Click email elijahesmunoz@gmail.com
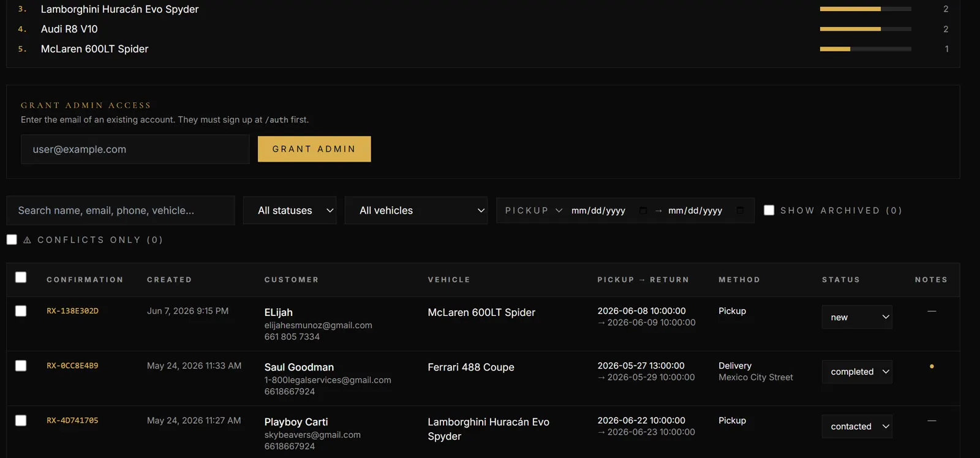Image resolution: width=980 pixels, height=458 pixels. tap(318, 325)
